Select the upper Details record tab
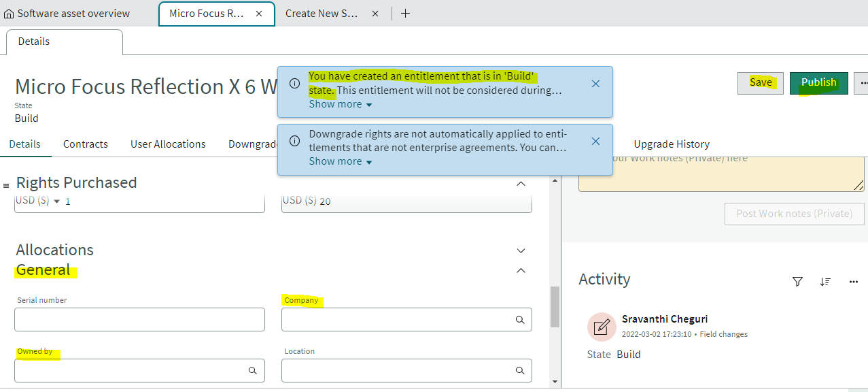 (65, 42)
